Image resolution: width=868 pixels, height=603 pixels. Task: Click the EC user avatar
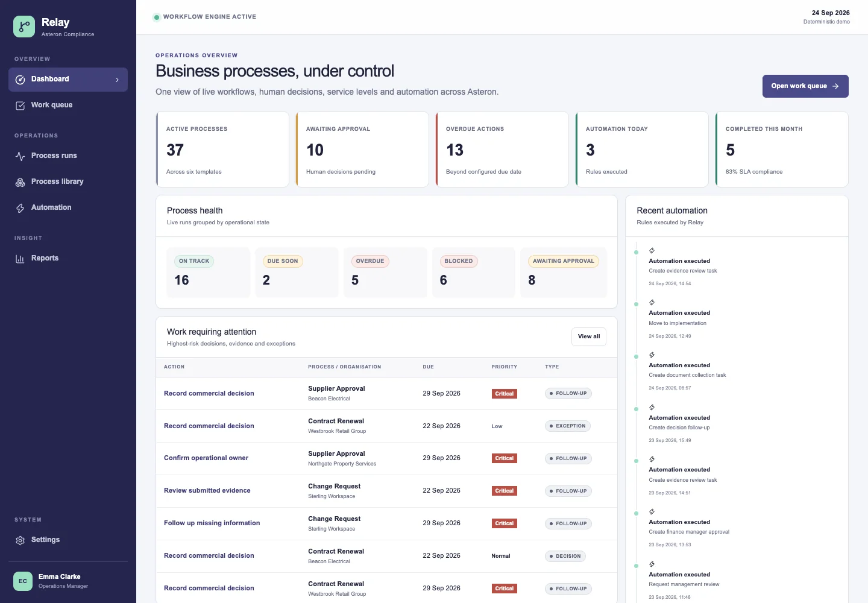[x=23, y=581]
